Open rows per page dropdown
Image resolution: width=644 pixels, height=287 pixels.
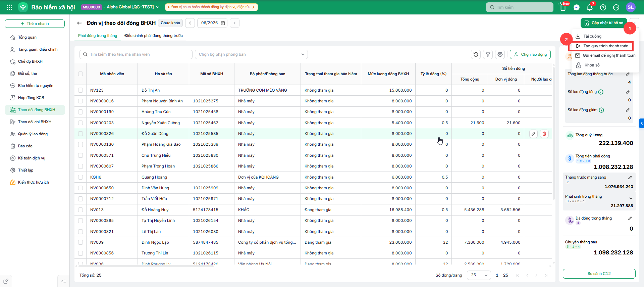479,275
